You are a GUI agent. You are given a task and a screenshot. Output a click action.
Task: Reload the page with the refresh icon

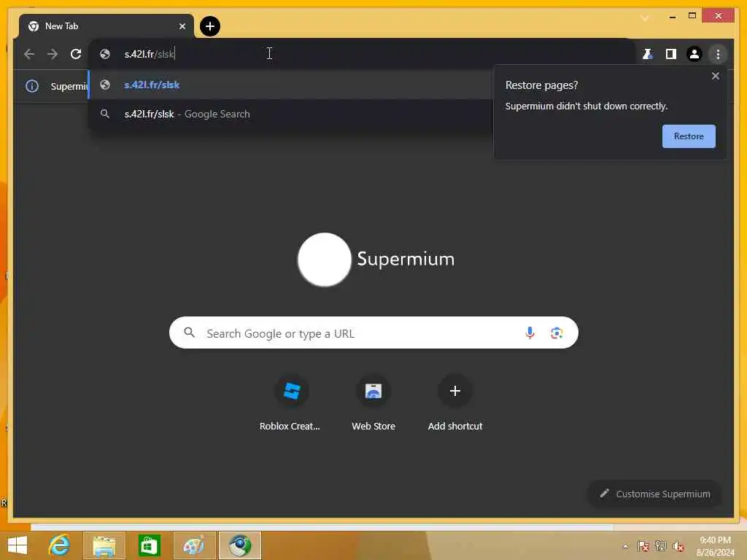(76, 54)
